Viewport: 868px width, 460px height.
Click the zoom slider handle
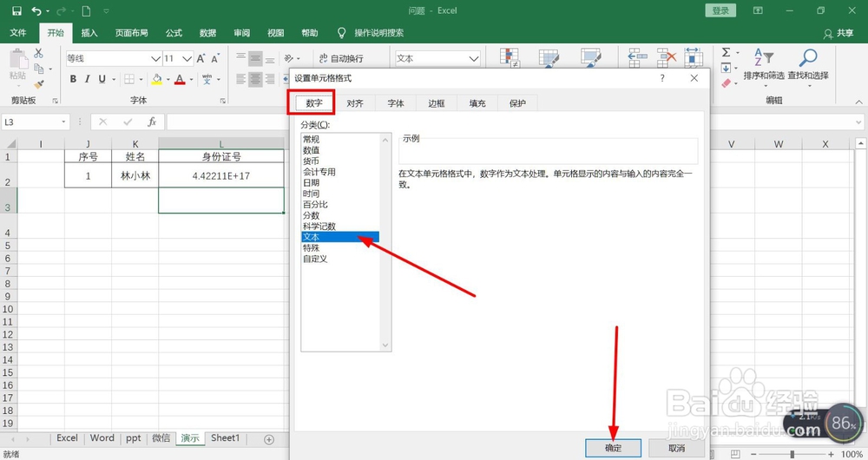(792, 455)
